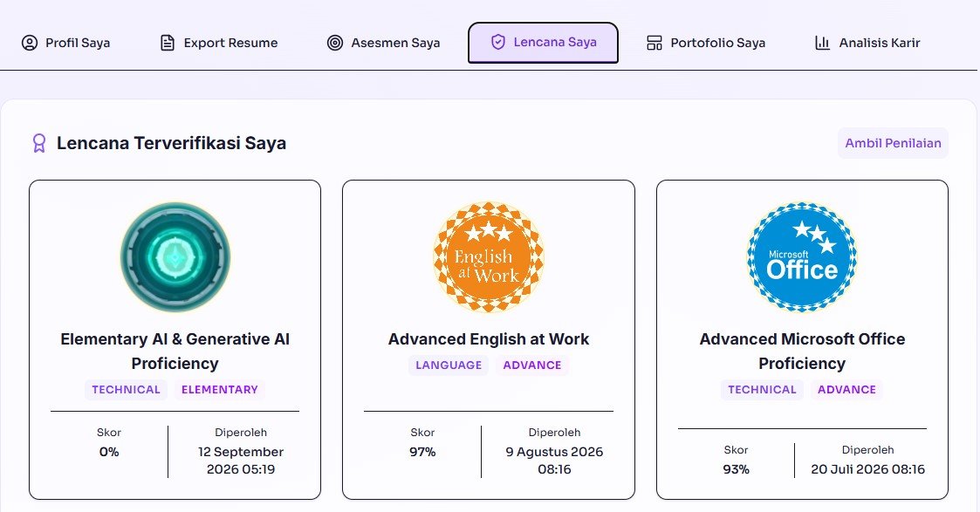Image resolution: width=980 pixels, height=512 pixels.
Task: Click the Advanced English at Work title
Action: pos(489,339)
